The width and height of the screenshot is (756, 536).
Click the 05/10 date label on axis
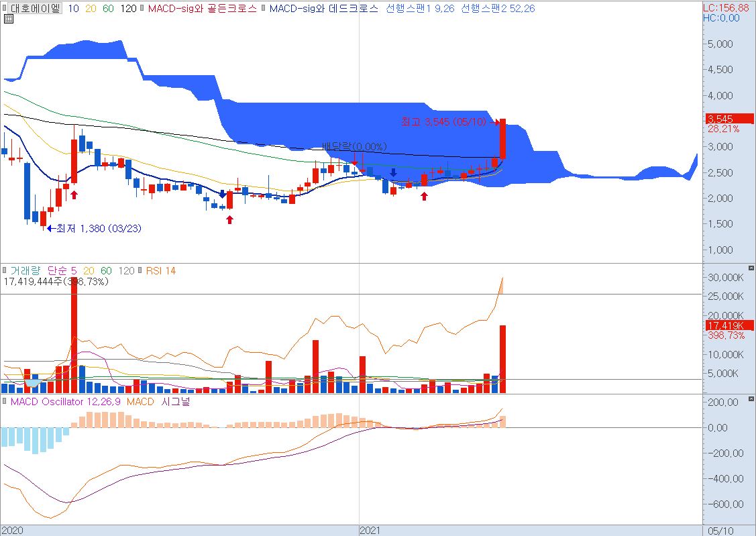[721, 531]
